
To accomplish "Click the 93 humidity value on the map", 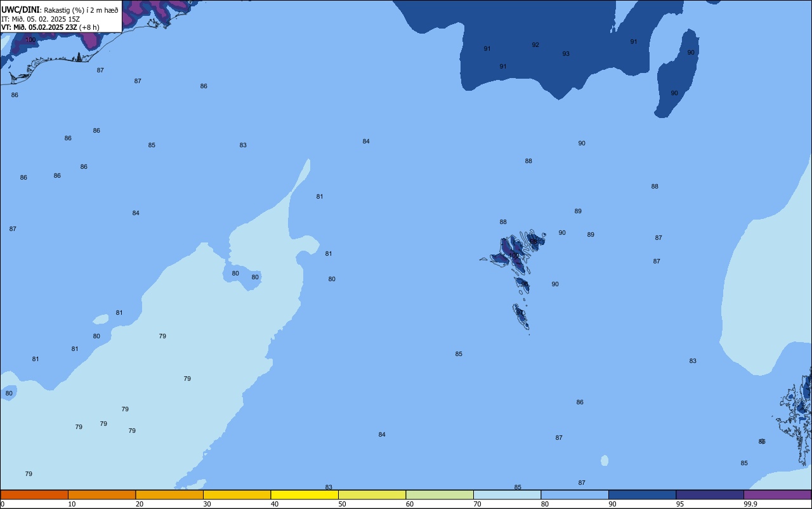I will point(566,54).
